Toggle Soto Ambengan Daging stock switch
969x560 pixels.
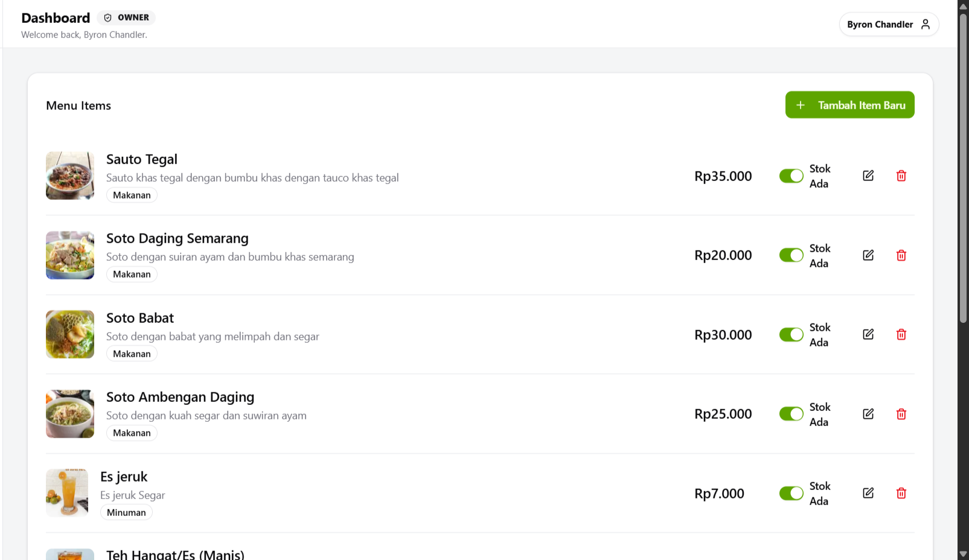[791, 414]
